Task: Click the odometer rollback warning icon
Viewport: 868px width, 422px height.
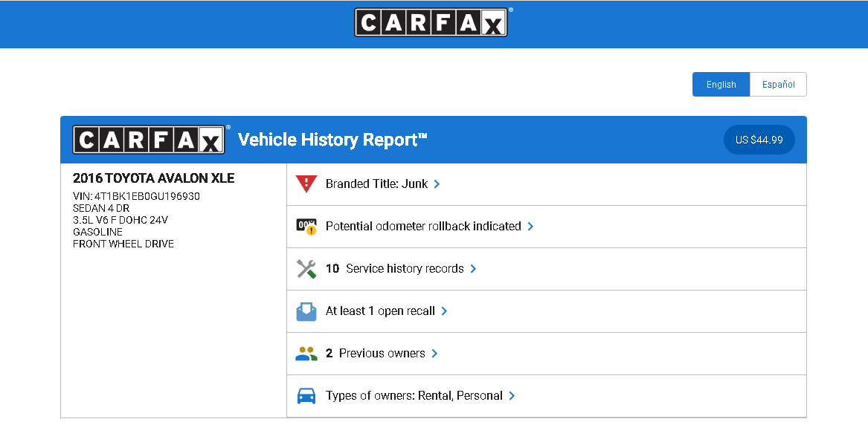Action: [306, 226]
